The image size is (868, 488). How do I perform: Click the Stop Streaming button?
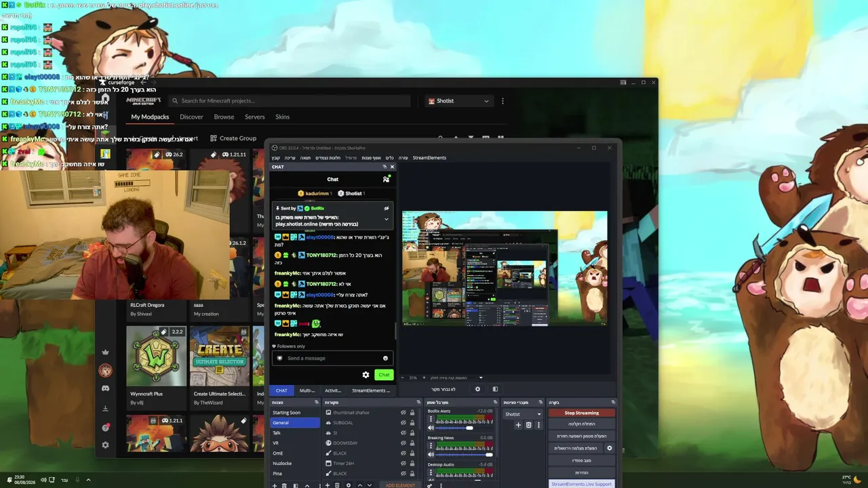582,413
